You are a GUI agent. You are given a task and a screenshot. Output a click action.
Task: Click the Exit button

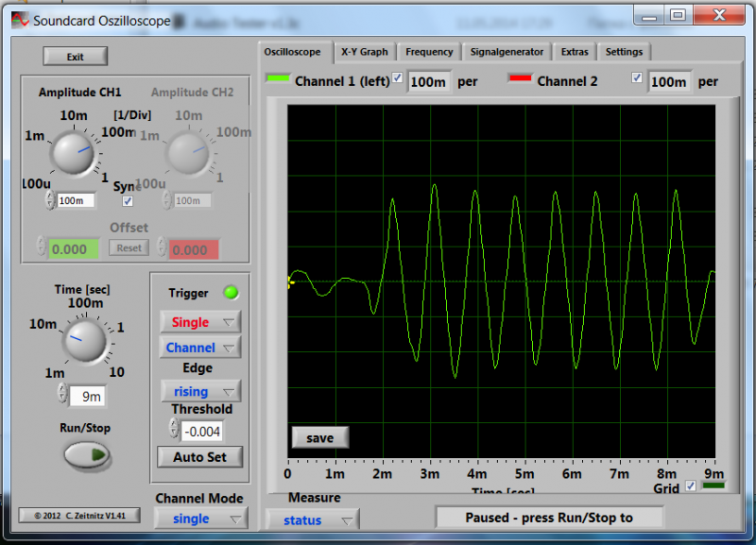click(x=76, y=57)
